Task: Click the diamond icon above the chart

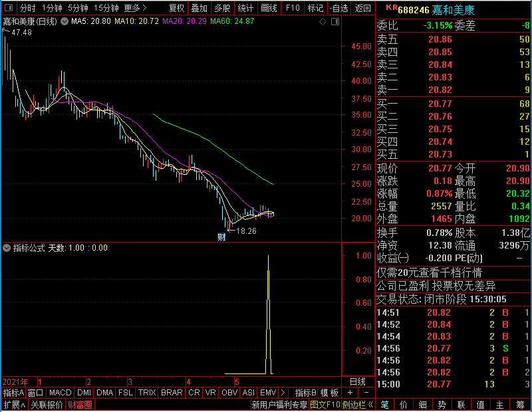Action: tap(323, 22)
